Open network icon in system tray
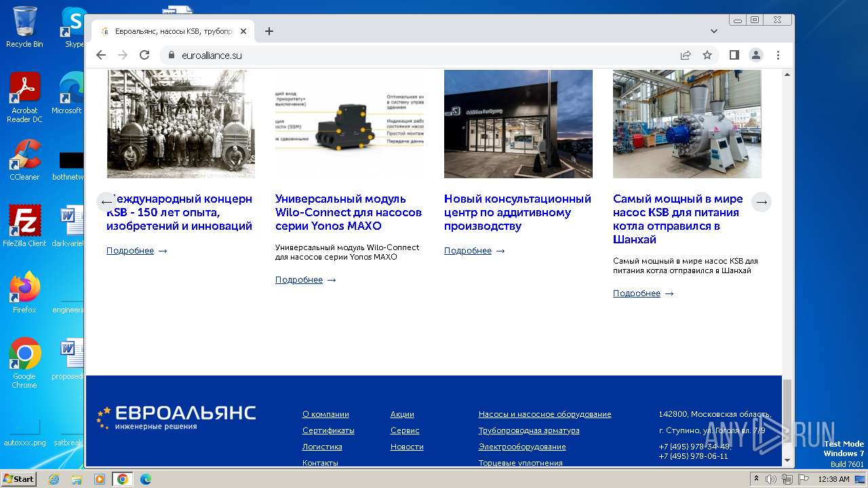Viewport: 868px width, 488px height. coord(787,479)
